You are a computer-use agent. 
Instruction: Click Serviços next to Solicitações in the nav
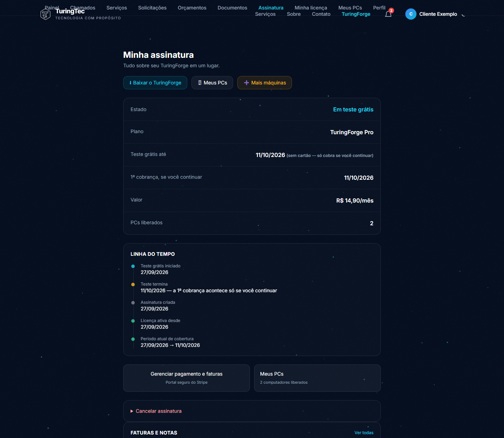pos(117,8)
